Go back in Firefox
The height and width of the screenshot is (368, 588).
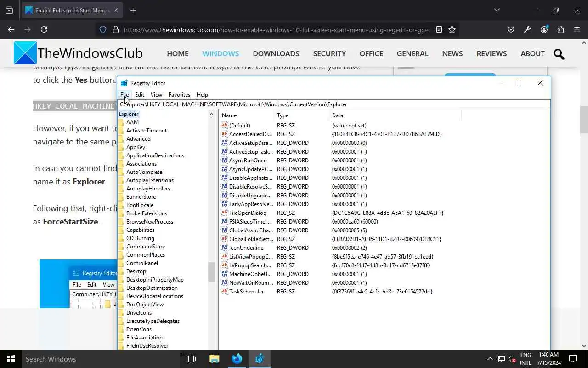(11, 29)
